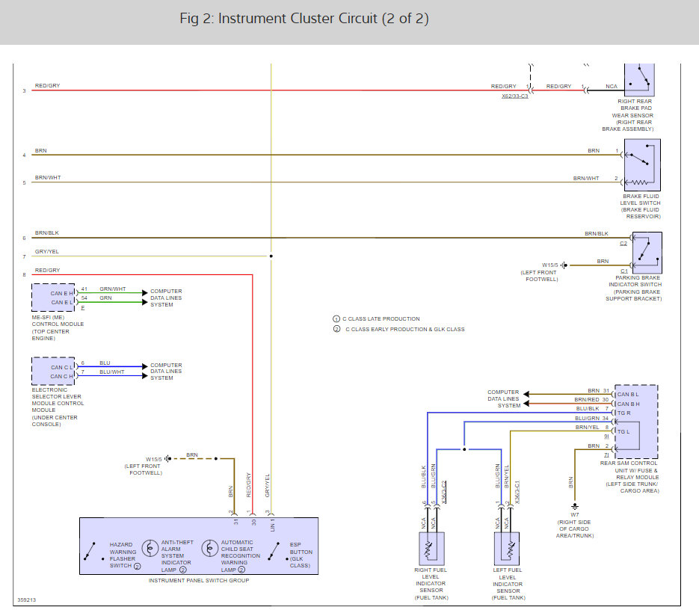
Task: Click "COMPUTER DATA LINES SYSTEM" near Rear SAM unit
Action: click(503, 399)
